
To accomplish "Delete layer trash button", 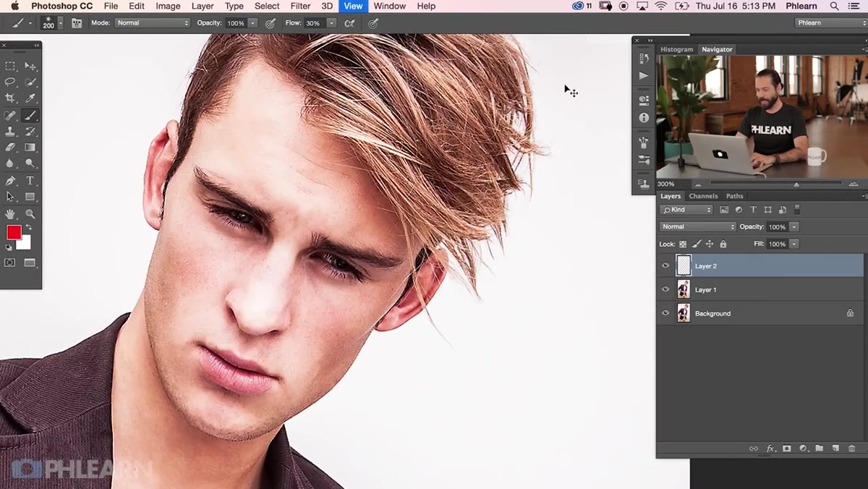I will [852, 448].
